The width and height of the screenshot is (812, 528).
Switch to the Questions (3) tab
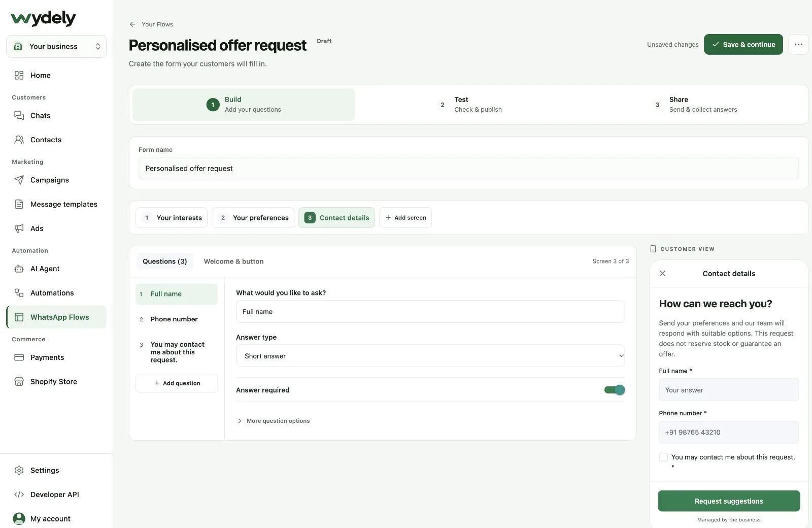165,261
